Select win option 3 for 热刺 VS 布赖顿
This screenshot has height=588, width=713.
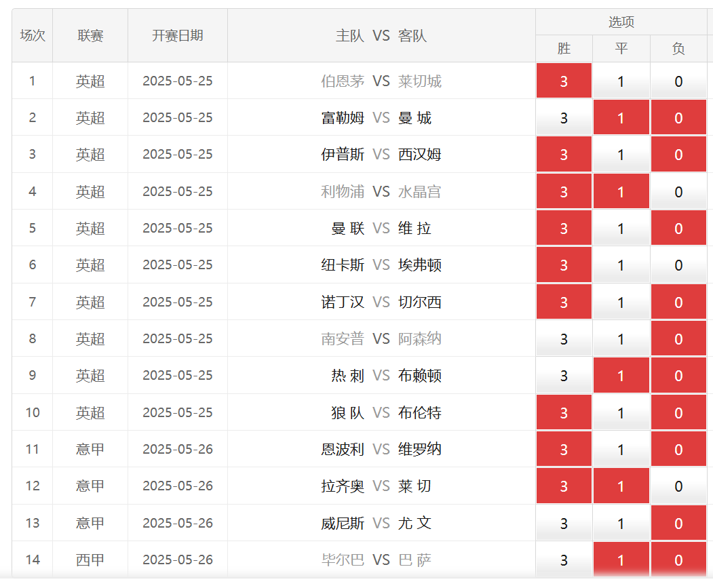(564, 376)
